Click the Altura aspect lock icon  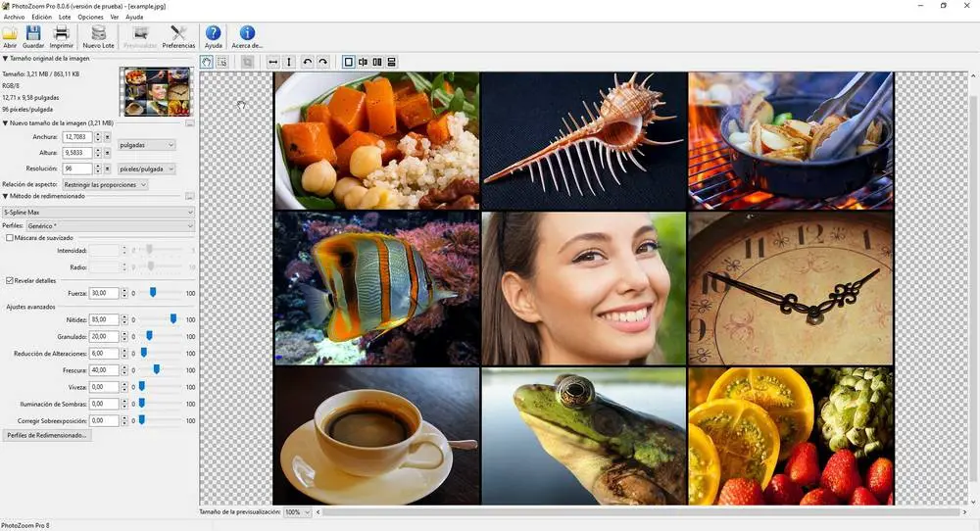[x=108, y=153]
